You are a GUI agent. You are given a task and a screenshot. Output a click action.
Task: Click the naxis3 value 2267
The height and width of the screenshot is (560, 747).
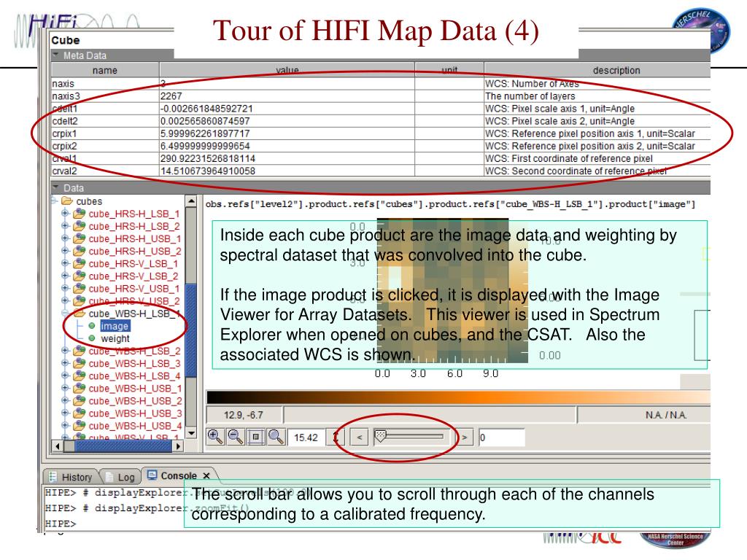point(171,96)
